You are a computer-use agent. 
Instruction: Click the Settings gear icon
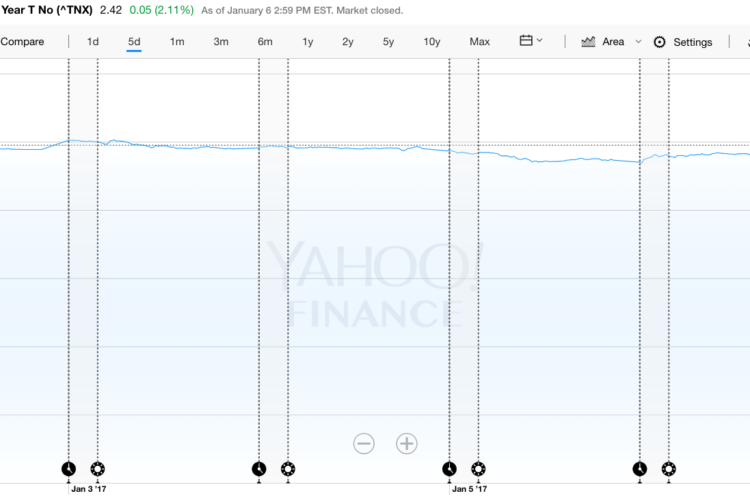(x=660, y=42)
